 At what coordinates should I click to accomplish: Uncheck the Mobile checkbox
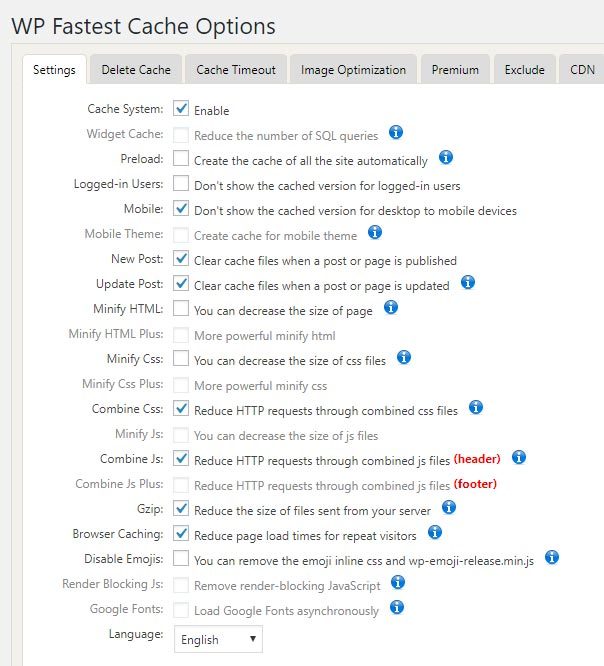181,209
